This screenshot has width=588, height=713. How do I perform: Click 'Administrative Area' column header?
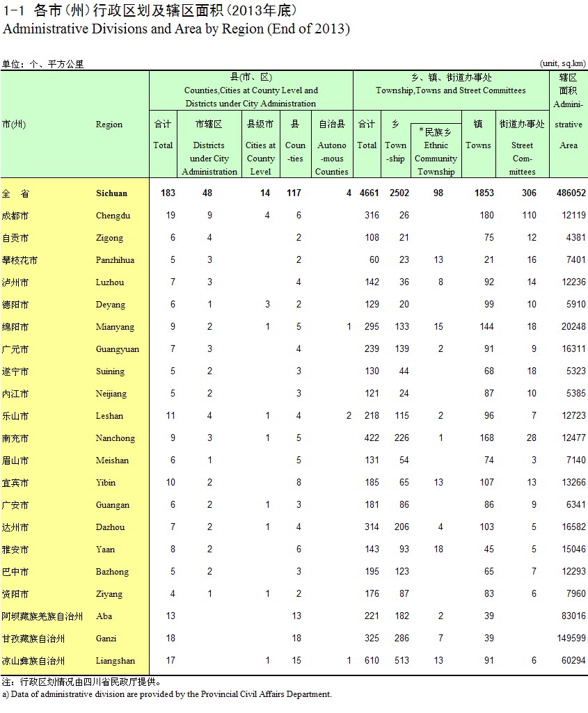(569, 124)
